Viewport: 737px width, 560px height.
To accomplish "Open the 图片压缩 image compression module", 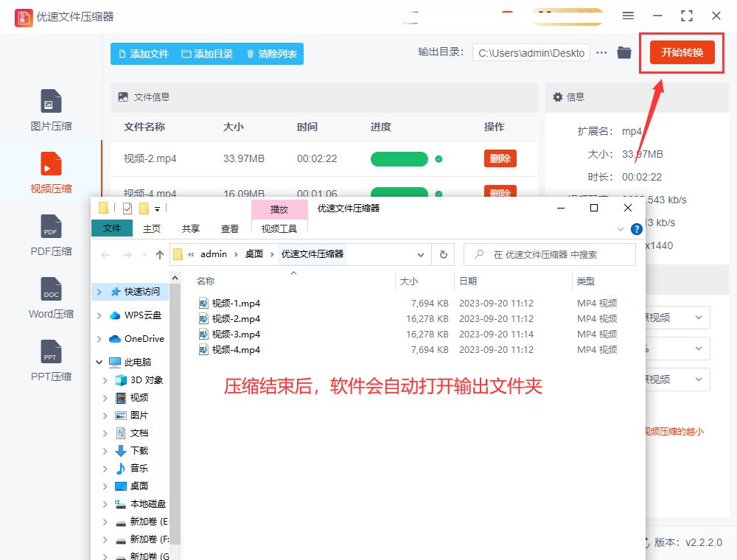I will [x=51, y=111].
